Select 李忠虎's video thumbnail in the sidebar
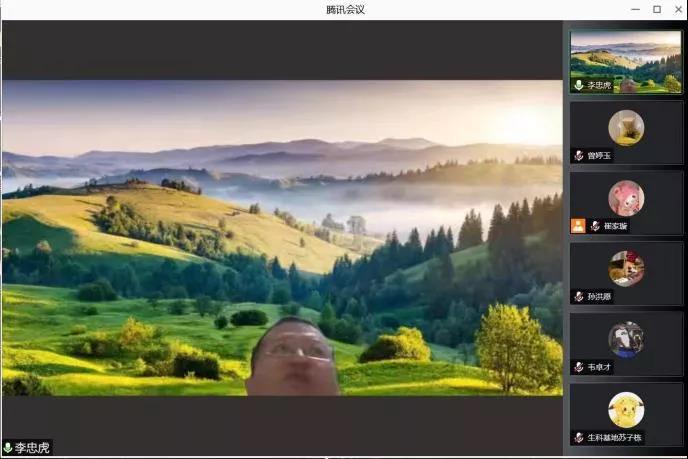The image size is (688, 459). pos(626,58)
